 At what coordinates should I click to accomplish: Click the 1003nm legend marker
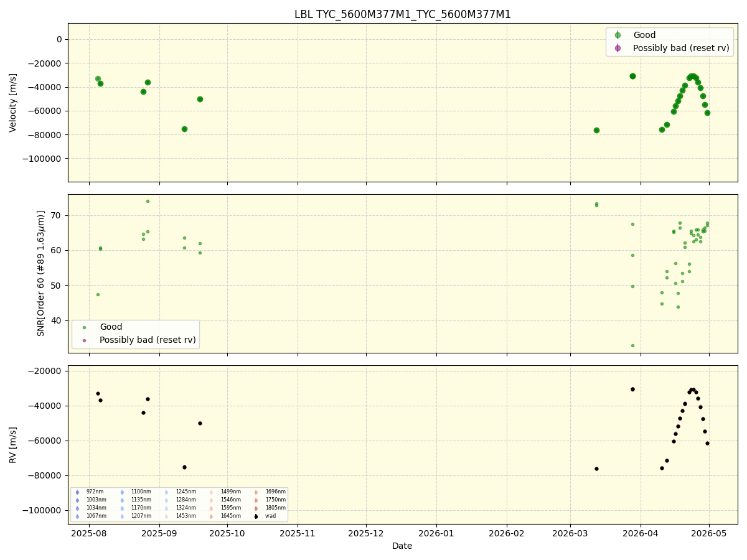[77, 500]
